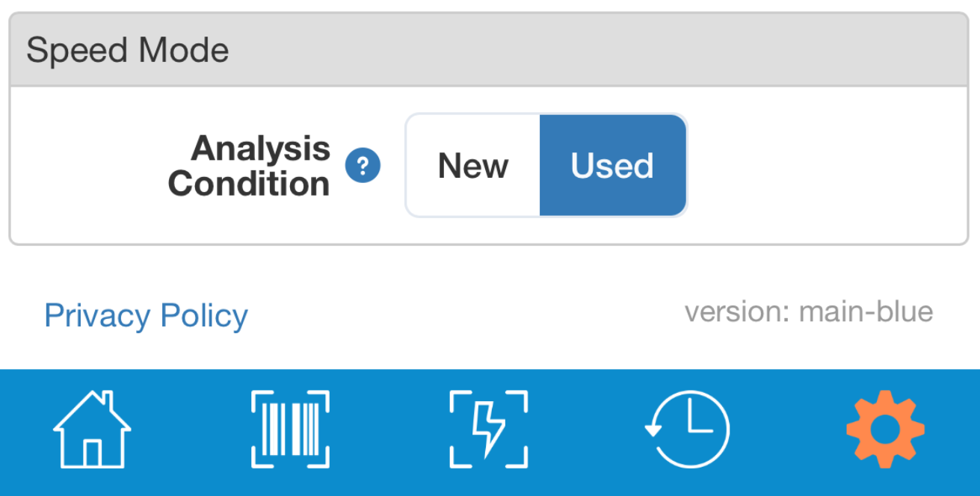The height and width of the screenshot is (496, 980).
Task: Open the lightning bolt speed scan icon
Action: [489, 430]
